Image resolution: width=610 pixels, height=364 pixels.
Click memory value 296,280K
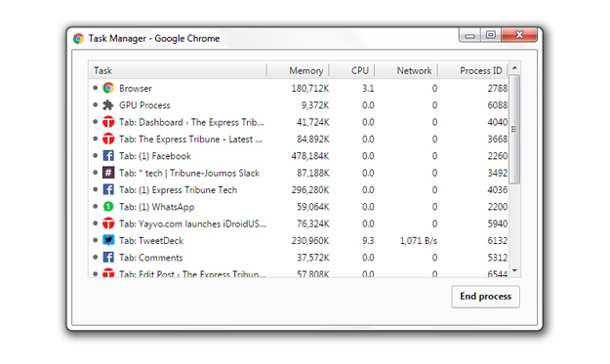tap(310, 190)
